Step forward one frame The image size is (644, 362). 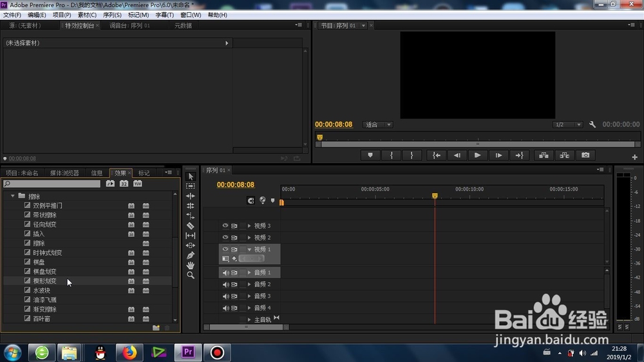pos(498,155)
